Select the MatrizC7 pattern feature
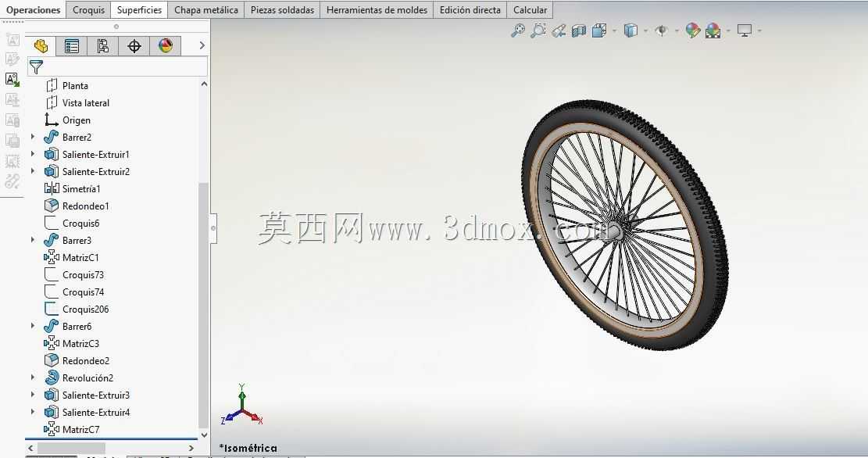Viewport: 868px width, 458px height. pos(72,428)
